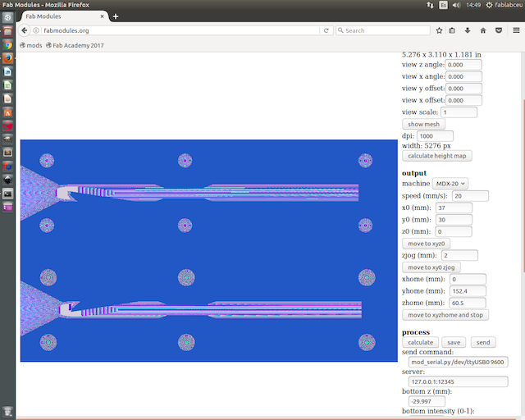Click the show mesh button

click(423, 124)
